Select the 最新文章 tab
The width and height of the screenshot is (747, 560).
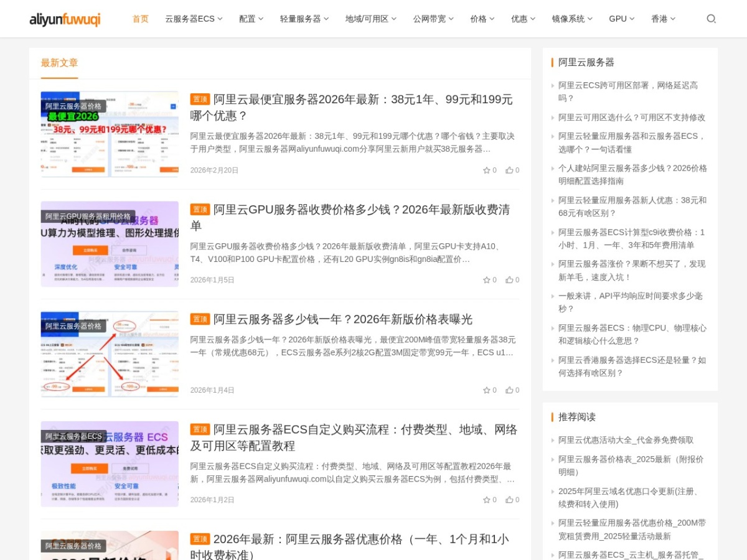[x=60, y=63]
